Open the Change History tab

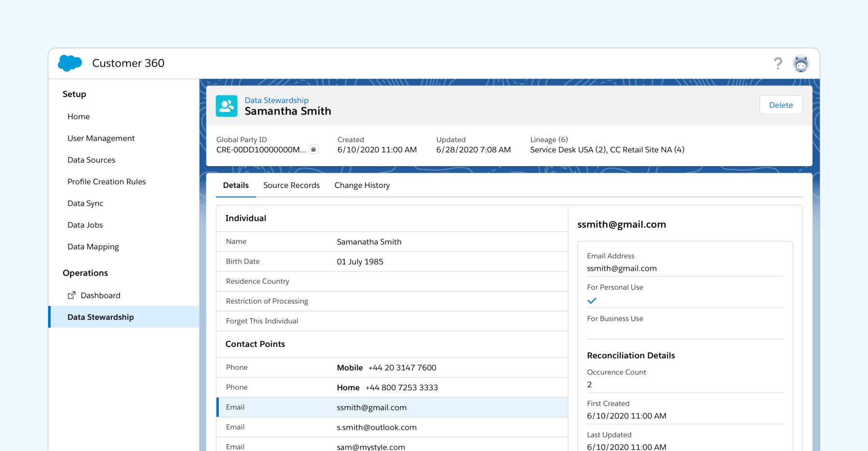click(362, 185)
